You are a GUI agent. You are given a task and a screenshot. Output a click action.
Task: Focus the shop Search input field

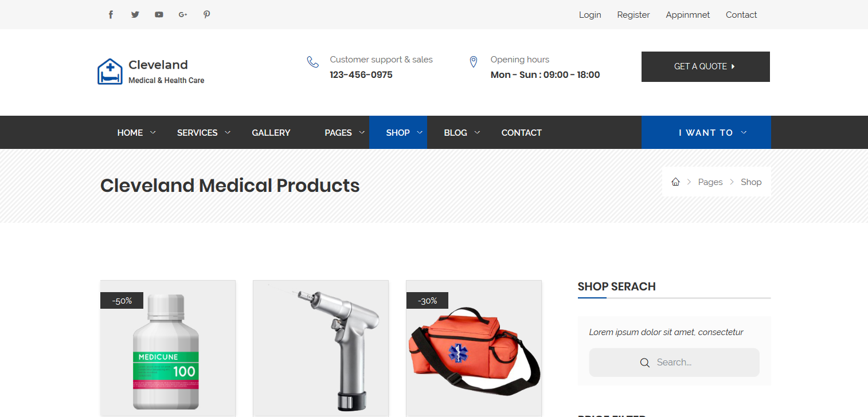click(674, 363)
